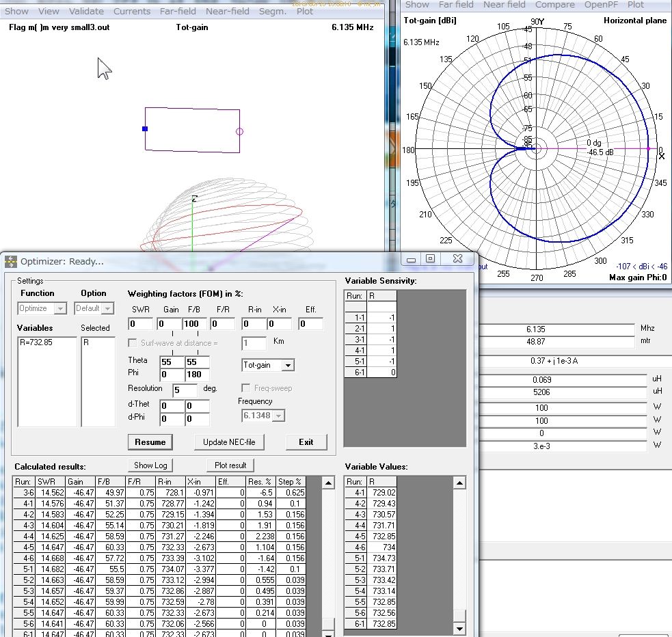672x637 pixels.
Task: Click the Phi end field showing 180
Action: click(197, 375)
